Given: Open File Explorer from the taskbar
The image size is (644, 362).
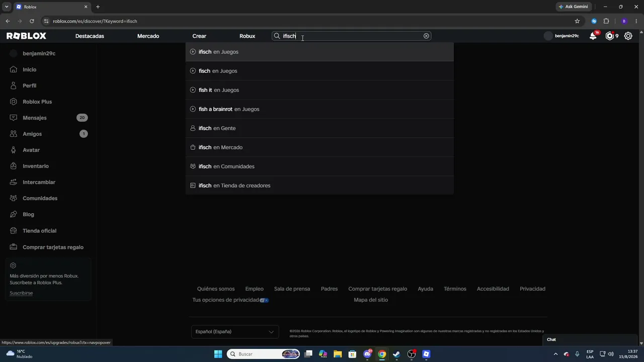Looking at the screenshot, I should tap(338, 354).
